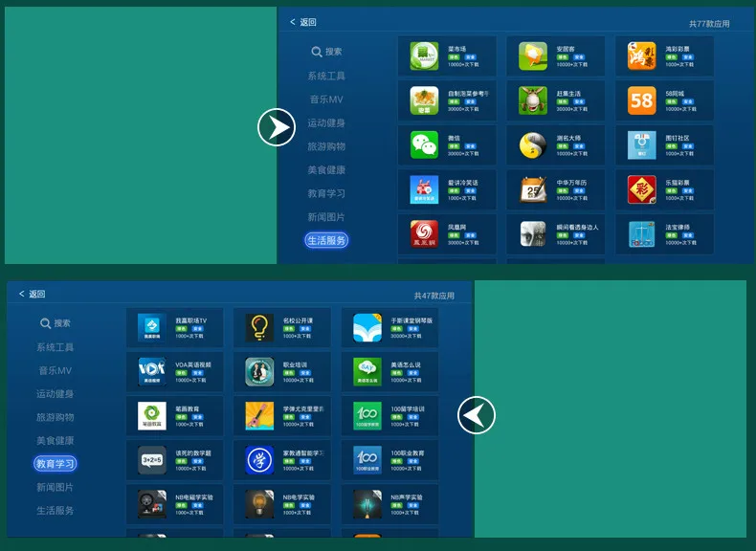Open the green 微信 WeChat icon

[x=424, y=144]
